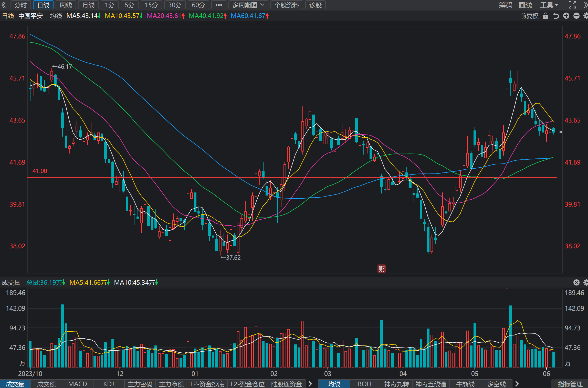Select the 15分 period
Screen dimensions: 588x388
pos(151,5)
